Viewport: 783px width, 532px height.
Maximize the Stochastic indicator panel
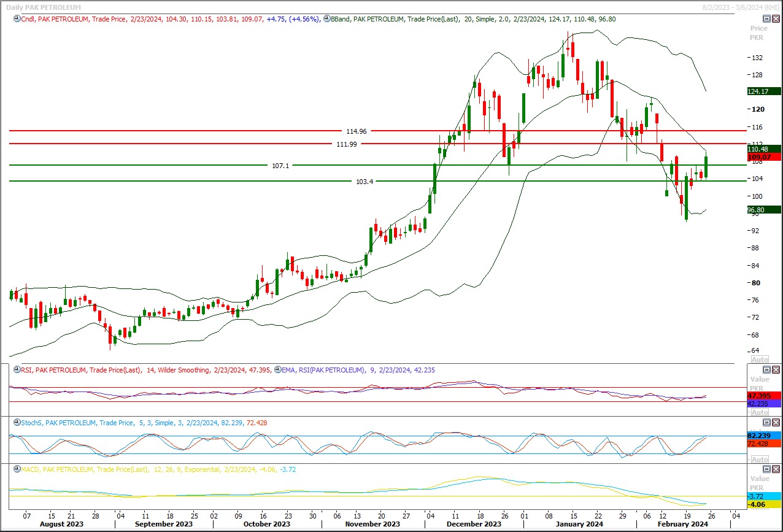[766, 422]
